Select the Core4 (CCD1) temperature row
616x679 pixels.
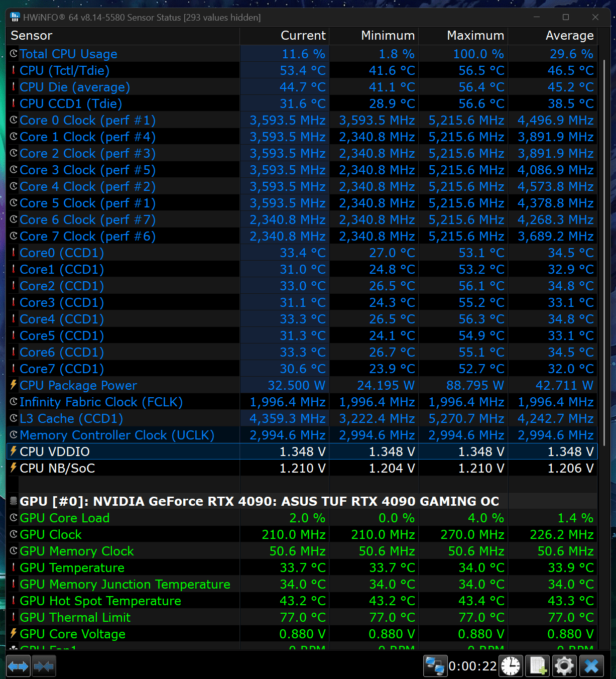(x=302, y=319)
